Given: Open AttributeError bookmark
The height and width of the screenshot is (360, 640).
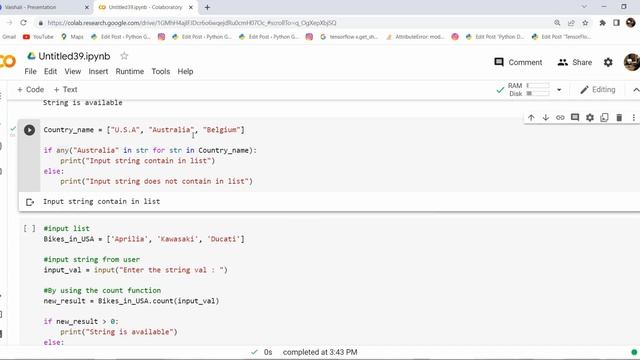Looking at the screenshot, I should [415, 37].
